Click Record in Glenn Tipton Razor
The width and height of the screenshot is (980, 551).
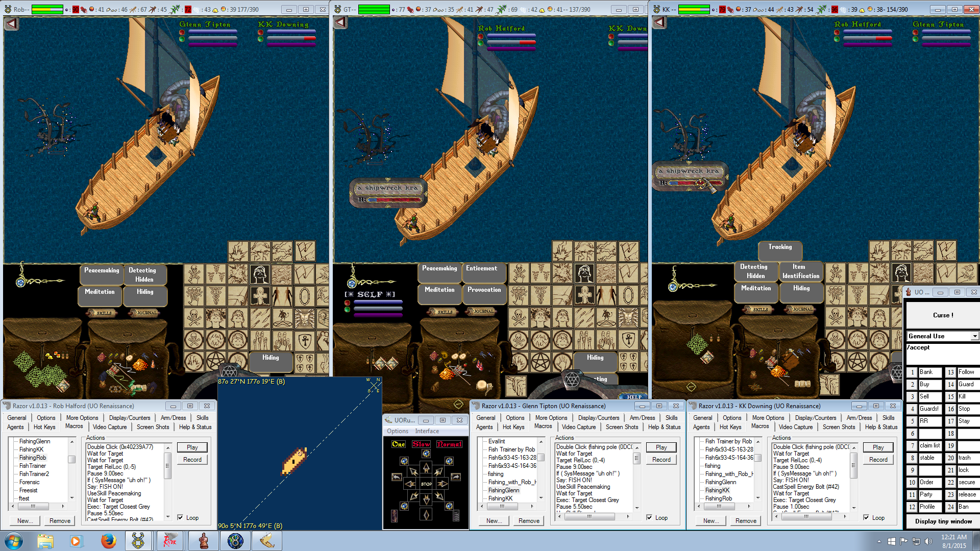click(661, 460)
